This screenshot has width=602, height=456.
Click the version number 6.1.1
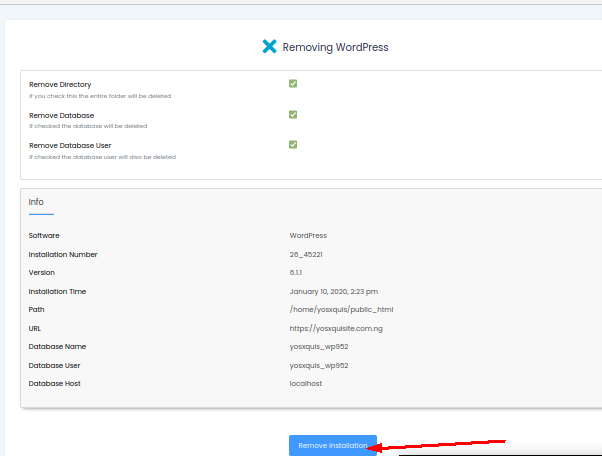[296, 272]
